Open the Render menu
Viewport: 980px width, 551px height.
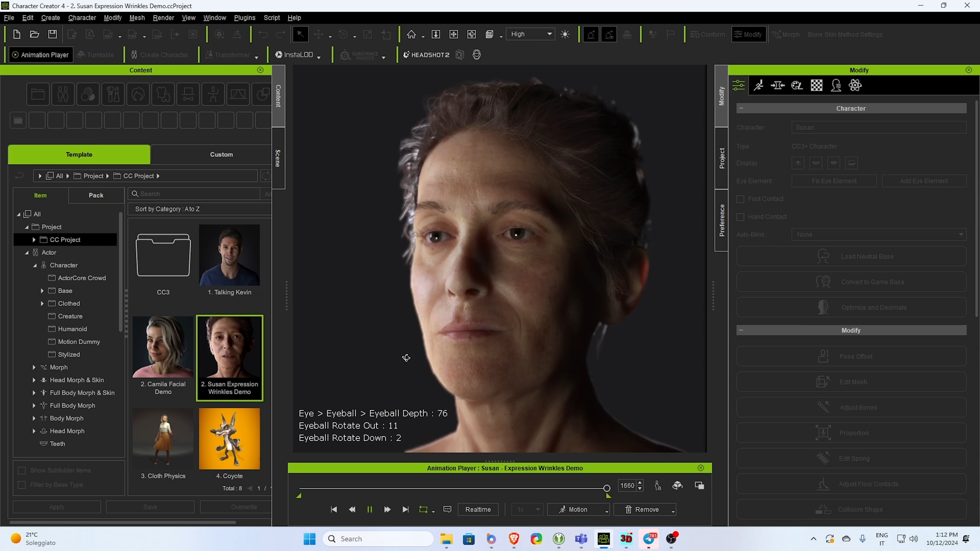(164, 18)
